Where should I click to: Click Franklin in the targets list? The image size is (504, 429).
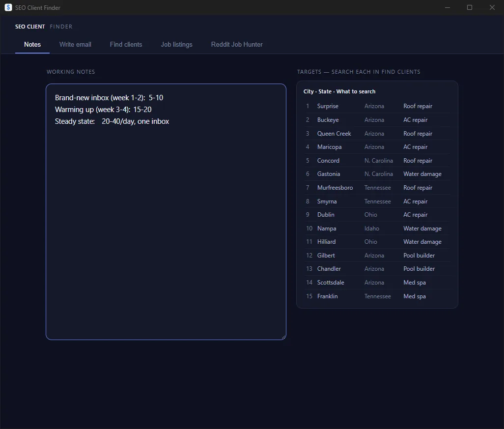tap(327, 296)
